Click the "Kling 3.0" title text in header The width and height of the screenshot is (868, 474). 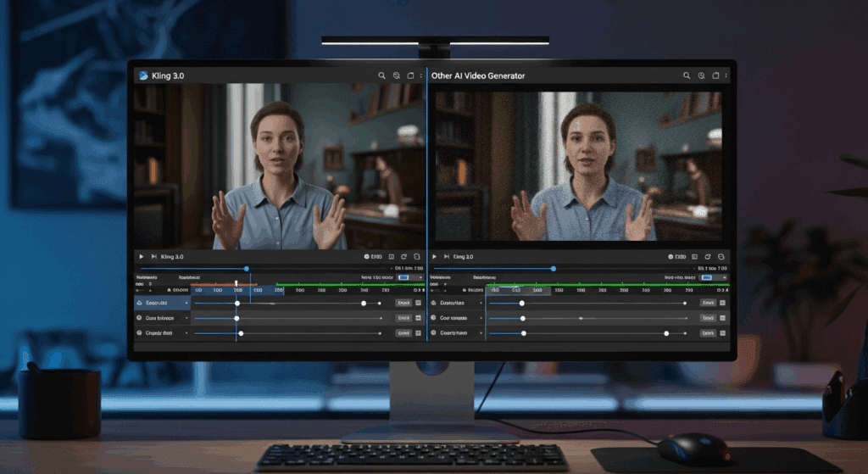point(168,75)
